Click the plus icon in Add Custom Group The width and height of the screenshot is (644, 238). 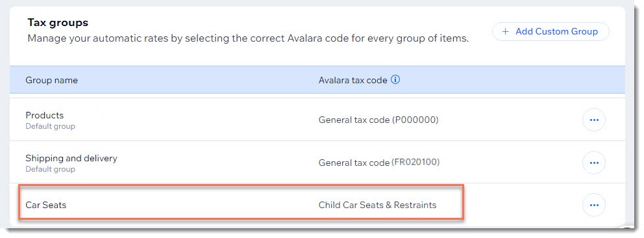pos(506,32)
